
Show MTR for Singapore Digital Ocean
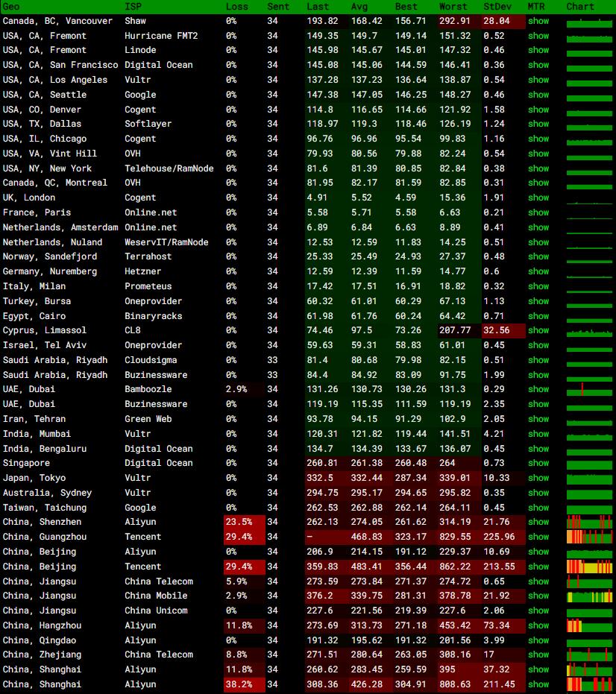pyautogui.click(x=538, y=463)
